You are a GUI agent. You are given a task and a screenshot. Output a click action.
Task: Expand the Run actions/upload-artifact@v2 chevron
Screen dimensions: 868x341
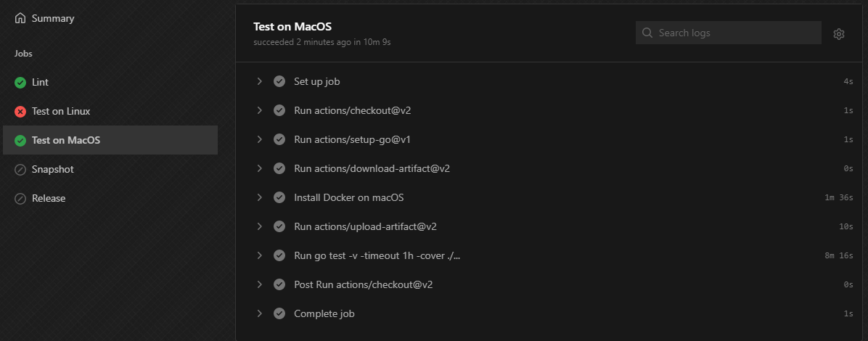[x=259, y=226]
